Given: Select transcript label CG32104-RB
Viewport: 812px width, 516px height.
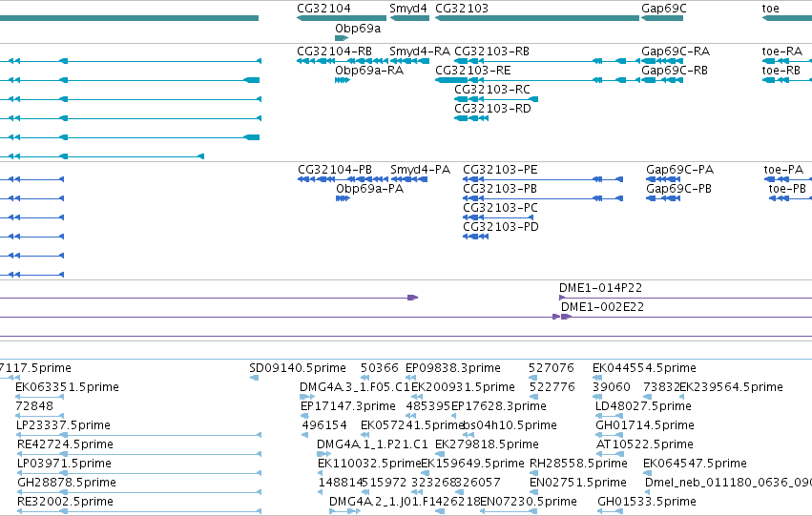Looking at the screenshot, I should (x=334, y=52).
